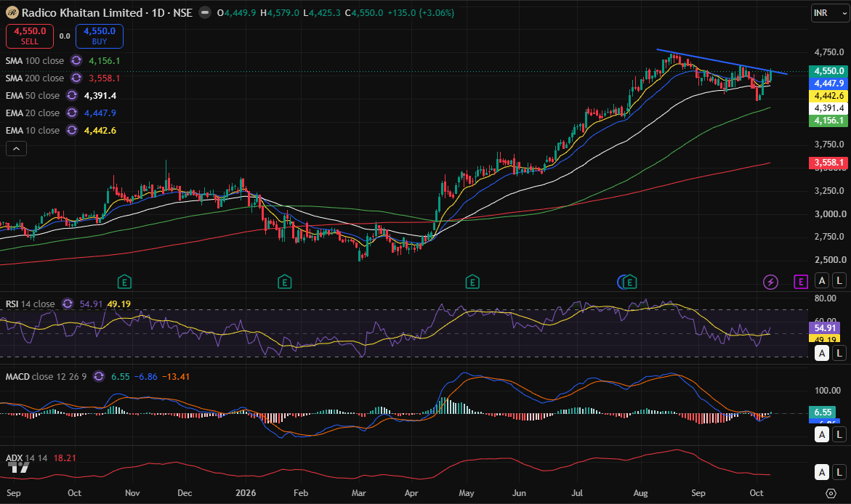The width and height of the screenshot is (851, 504).
Task: Click the blue 4,447.9 EMA 20 price label
Action: (x=828, y=84)
